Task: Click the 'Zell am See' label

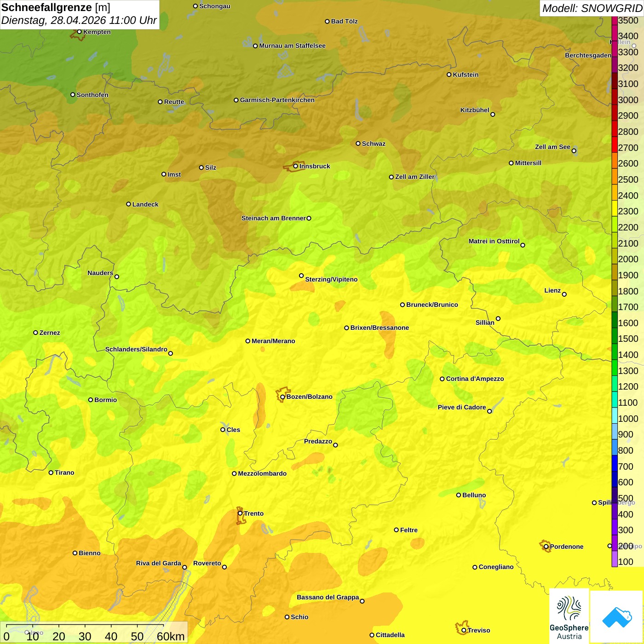Action: [552, 147]
